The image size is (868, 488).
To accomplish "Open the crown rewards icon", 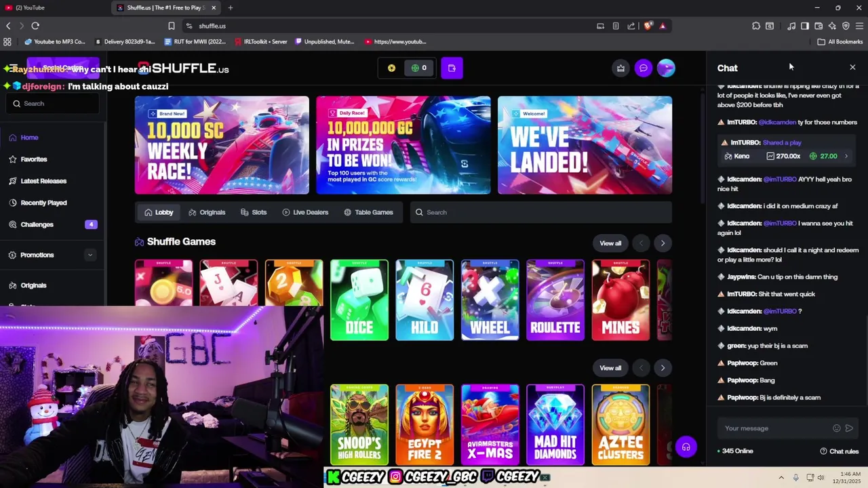I will click(x=620, y=68).
